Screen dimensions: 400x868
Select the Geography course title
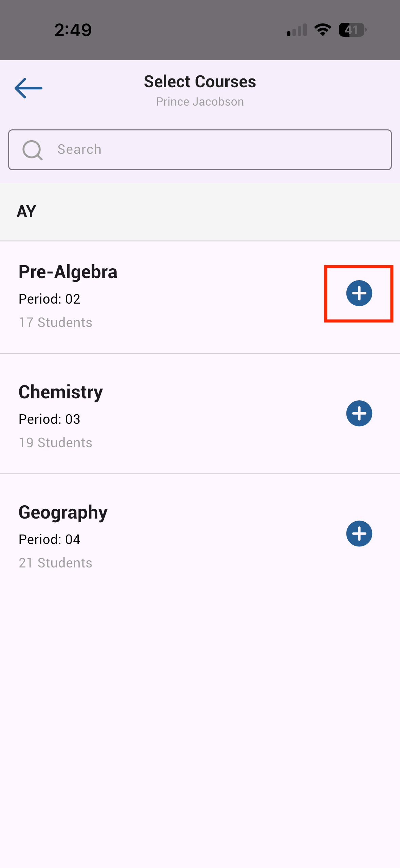pos(63,512)
